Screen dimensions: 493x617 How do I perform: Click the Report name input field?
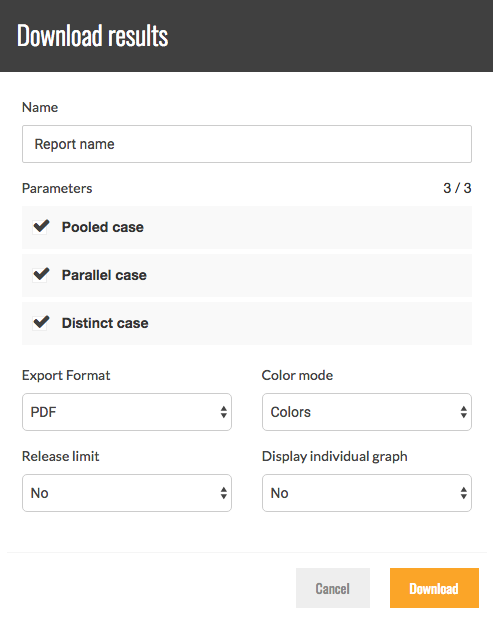(x=247, y=144)
